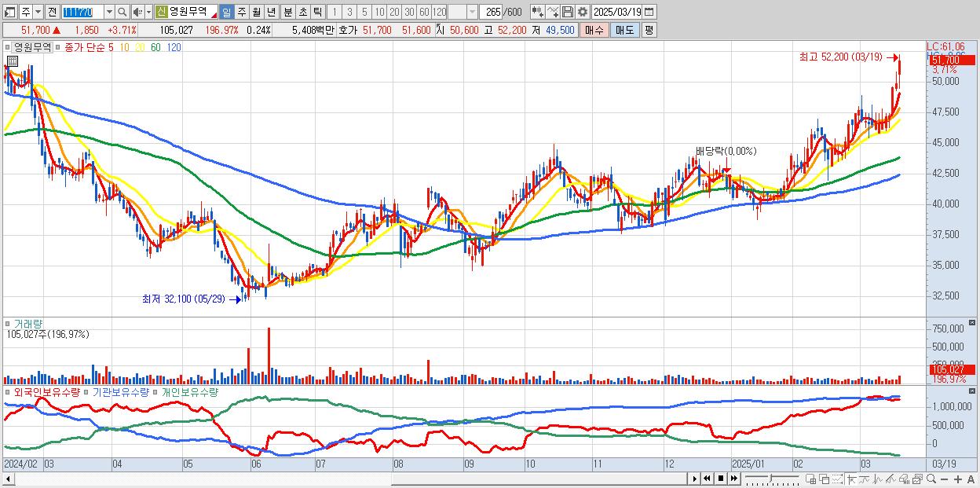Click the 전 button in top toolbar
980x488 pixels.
point(52,12)
